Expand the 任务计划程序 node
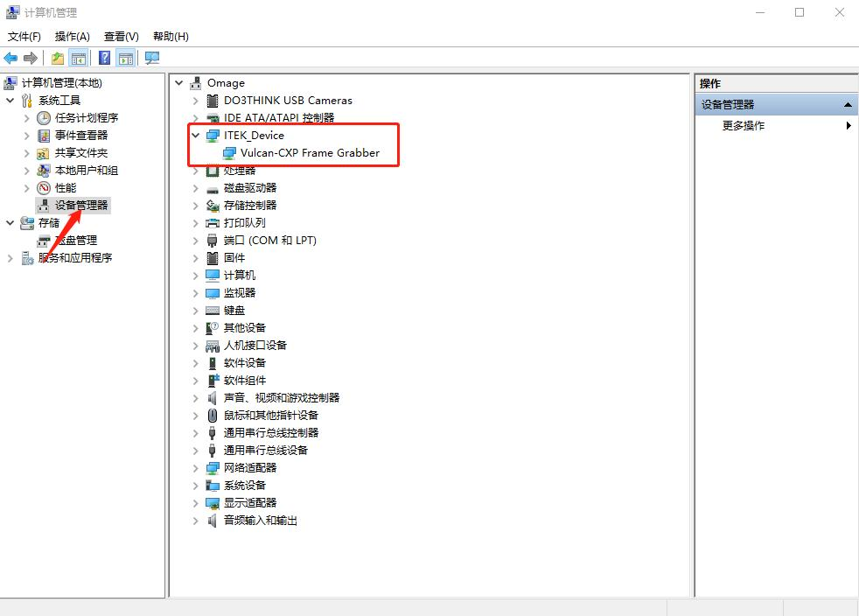 click(x=26, y=118)
